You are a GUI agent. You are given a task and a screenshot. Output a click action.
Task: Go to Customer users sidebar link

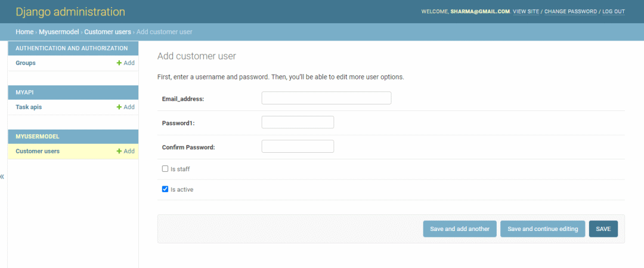coord(38,151)
